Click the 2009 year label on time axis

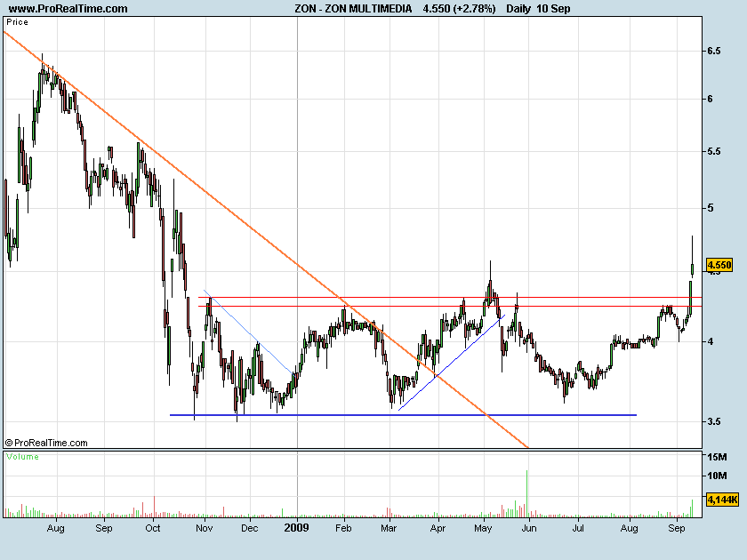pos(296,528)
